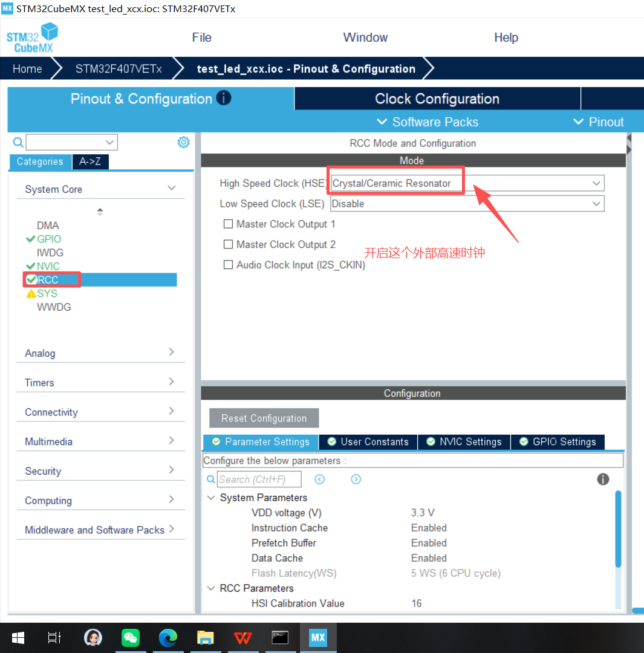Screen dimensions: 644x653
Task: Open the File menu
Action: [x=201, y=37]
